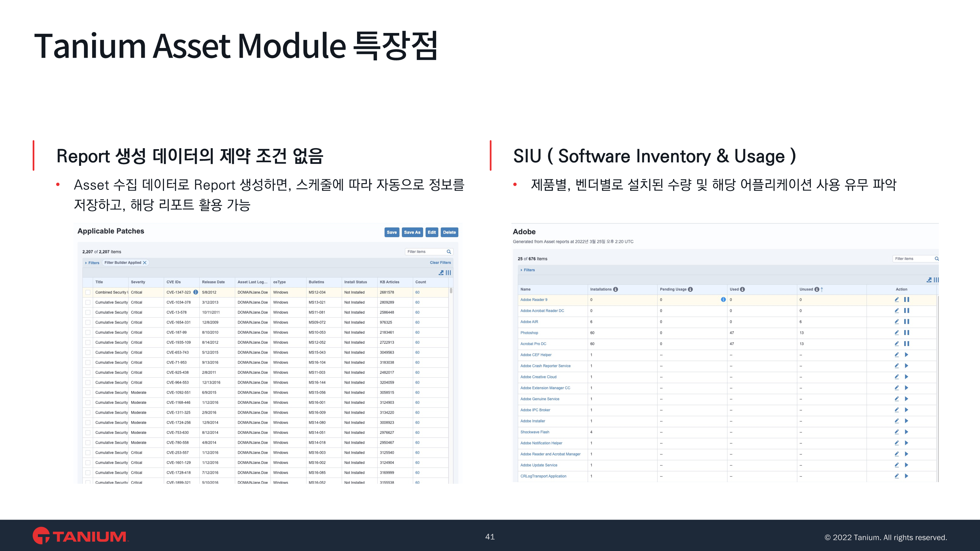Click export icon in Applicable Patches table
Screen dimensions: 980x551
coord(441,273)
